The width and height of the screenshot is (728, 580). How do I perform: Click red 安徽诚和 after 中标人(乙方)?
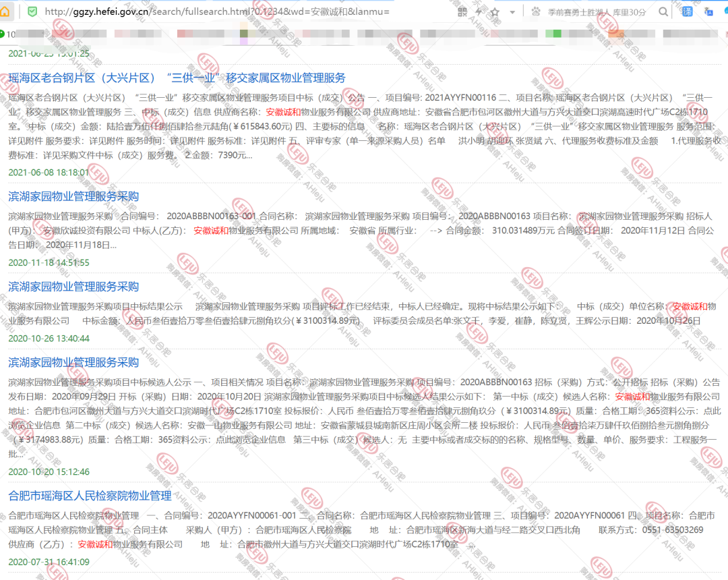[x=211, y=231]
